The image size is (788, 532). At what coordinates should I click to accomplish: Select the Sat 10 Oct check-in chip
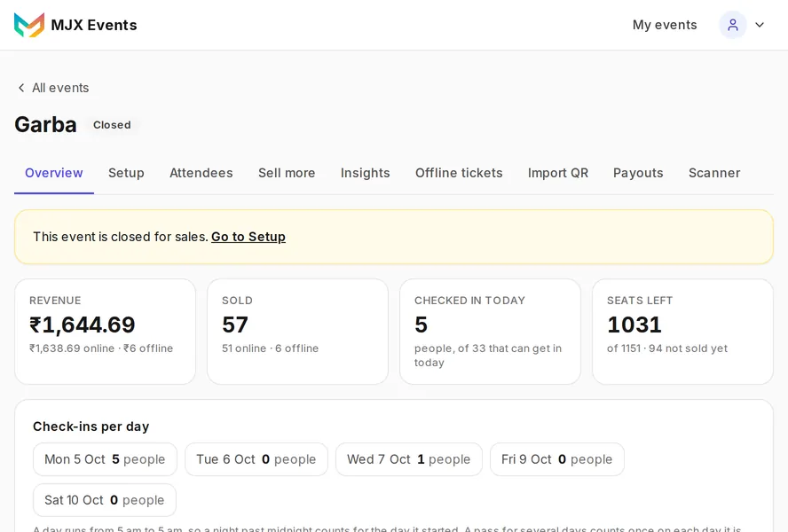coord(105,500)
